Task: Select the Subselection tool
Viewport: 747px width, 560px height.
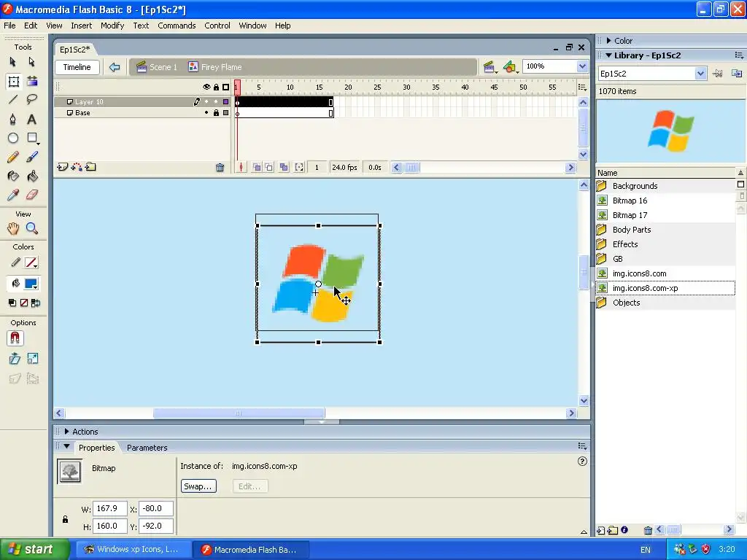Action: tap(31, 62)
